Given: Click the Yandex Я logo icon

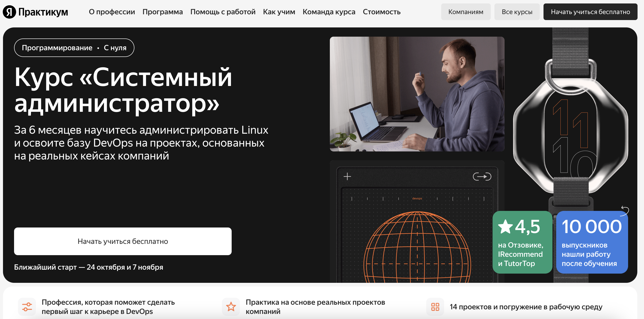Looking at the screenshot, I should pyautogui.click(x=9, y=12).
